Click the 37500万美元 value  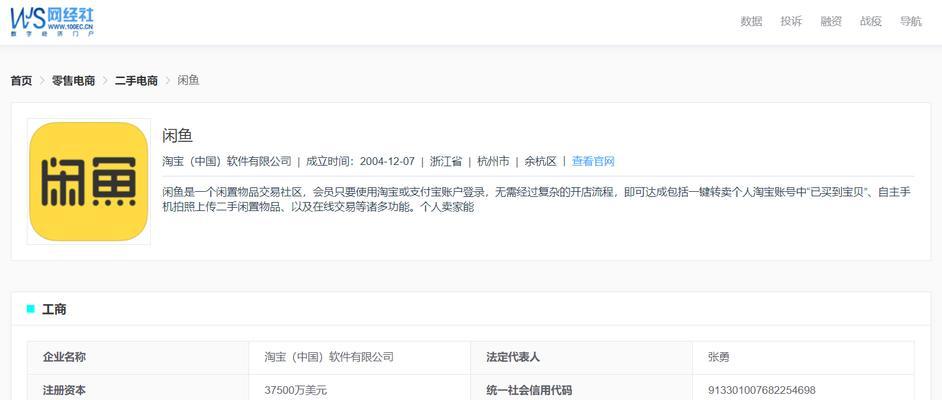point(296,390)
